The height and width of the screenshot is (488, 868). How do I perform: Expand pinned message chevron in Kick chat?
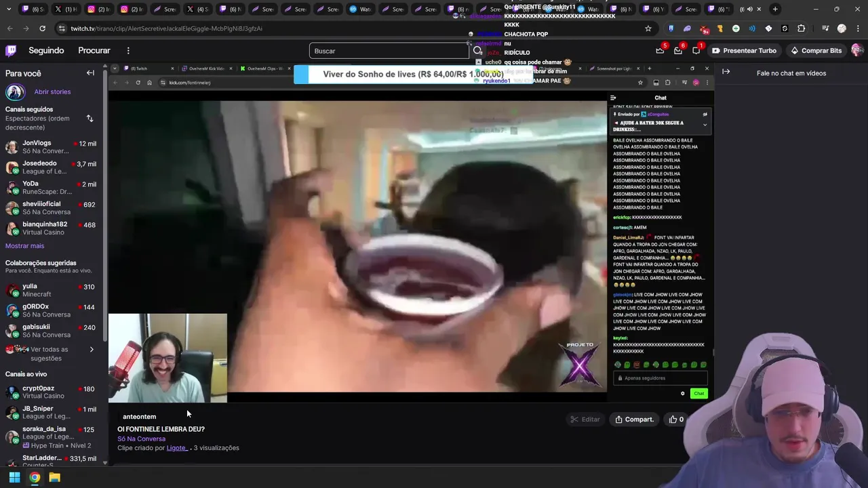[705, 125]
